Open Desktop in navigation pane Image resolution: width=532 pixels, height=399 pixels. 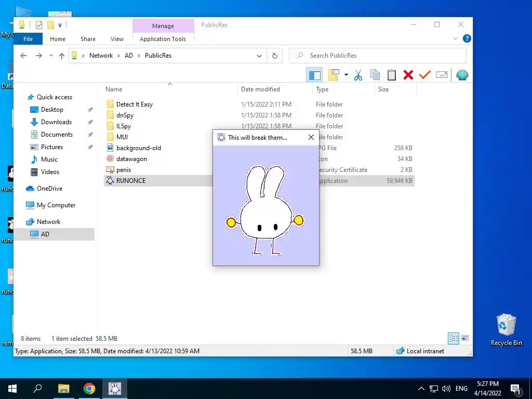click(52, 110)
